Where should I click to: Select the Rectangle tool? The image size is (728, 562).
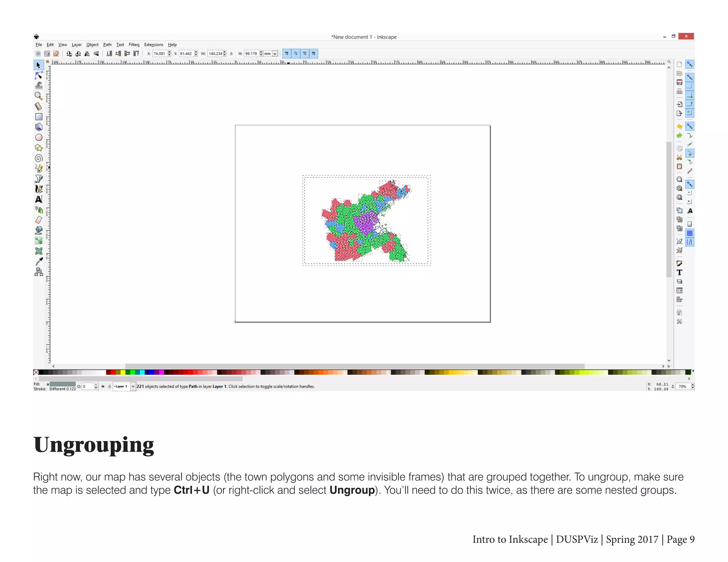coord(38,117)
